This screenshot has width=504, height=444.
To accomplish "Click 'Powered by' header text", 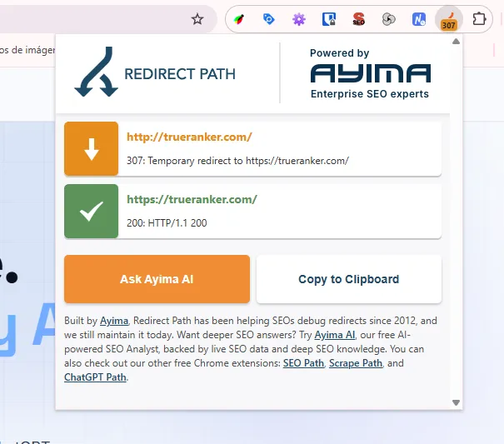I will pos(339,52).
